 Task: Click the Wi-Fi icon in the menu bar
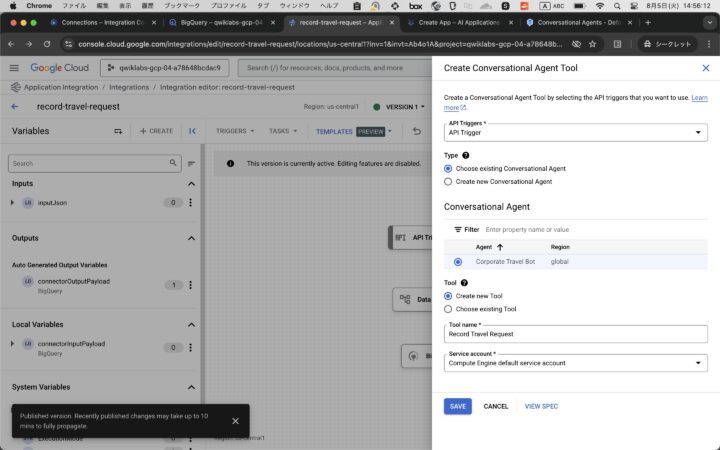pos(600,6)
